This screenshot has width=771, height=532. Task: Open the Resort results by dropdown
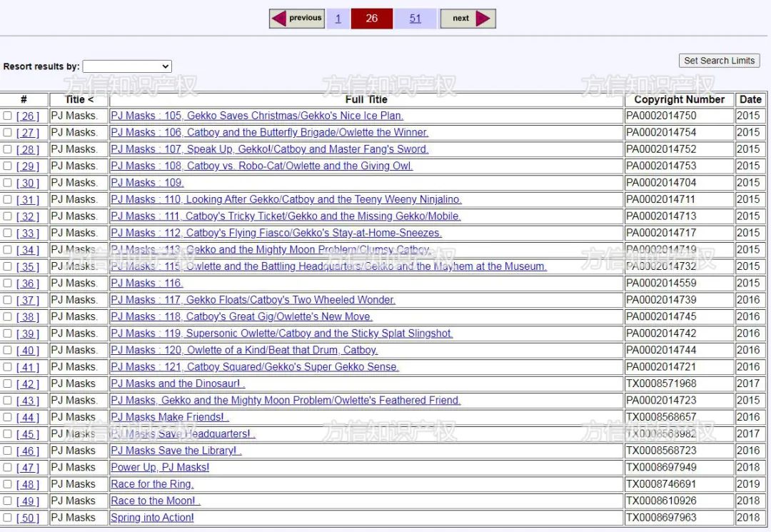[x=127, y=66]
